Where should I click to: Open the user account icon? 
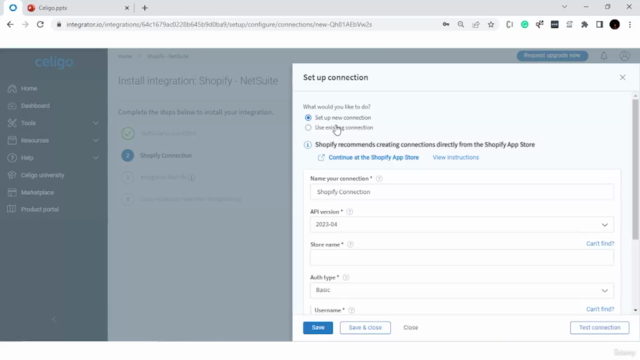click(624, 56)
